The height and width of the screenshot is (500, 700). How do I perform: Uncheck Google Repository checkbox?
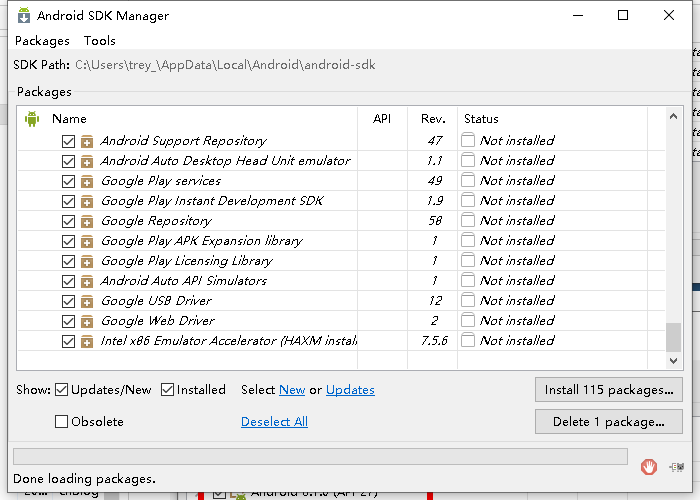pyautogui.click(x=68, y=221)
